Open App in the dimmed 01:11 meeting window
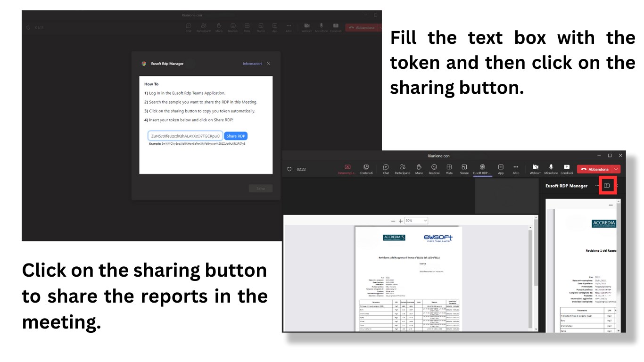The height and width of the screenshot is (362, 644). coord(275,27)
